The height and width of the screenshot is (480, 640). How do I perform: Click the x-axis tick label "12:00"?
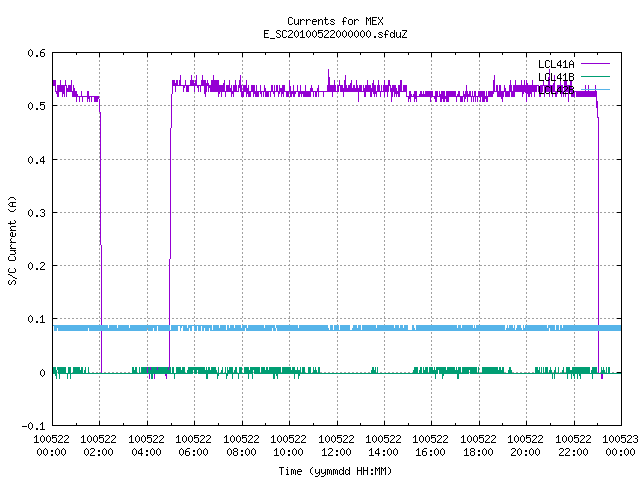336,452
